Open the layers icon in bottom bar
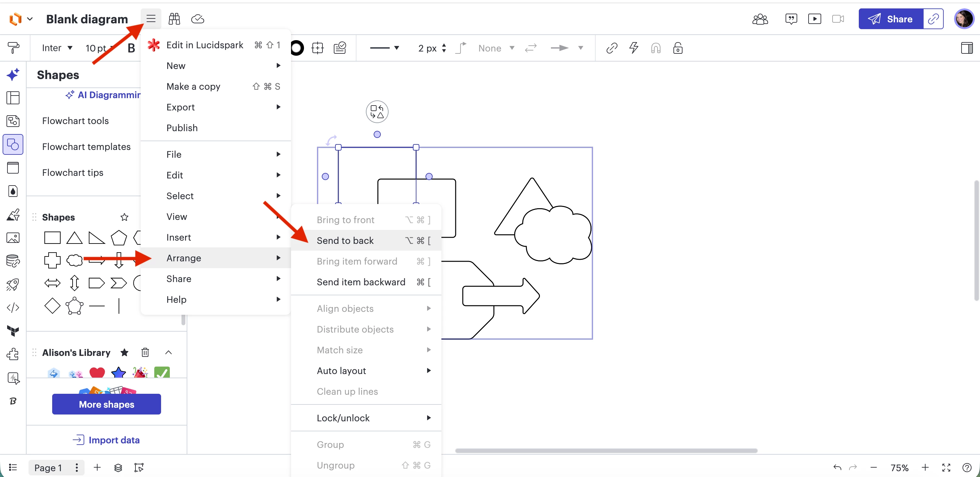 pos(118,468)
